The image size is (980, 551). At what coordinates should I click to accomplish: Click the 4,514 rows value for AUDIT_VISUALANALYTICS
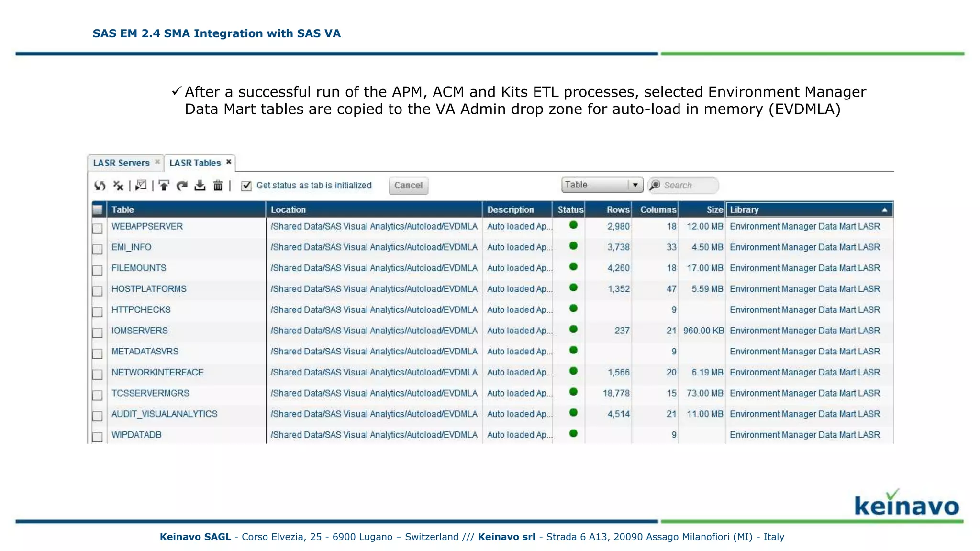[x=619, y=414]
